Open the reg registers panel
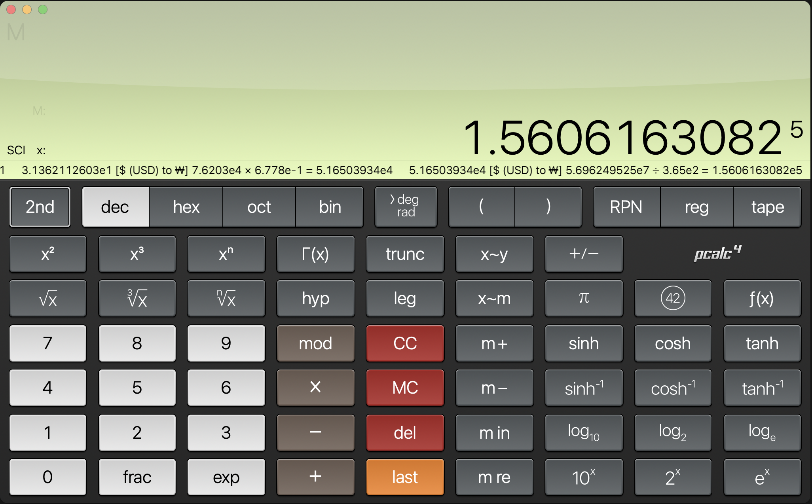Viewport: 812px width, 504px height. click(696, 207)
